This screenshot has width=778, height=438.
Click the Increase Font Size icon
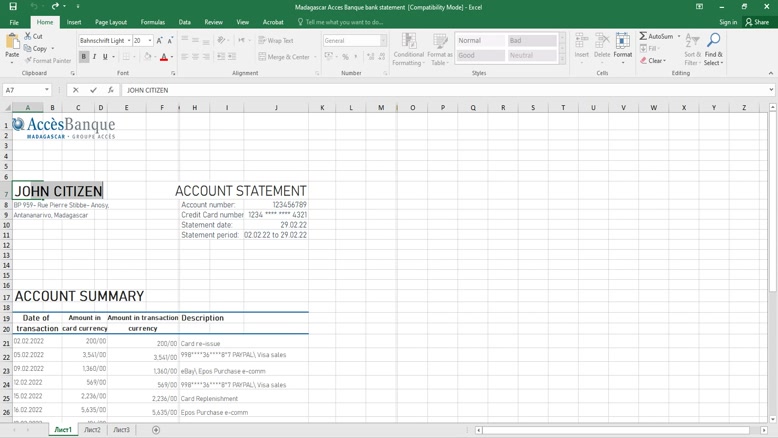(x=159, y=41)
